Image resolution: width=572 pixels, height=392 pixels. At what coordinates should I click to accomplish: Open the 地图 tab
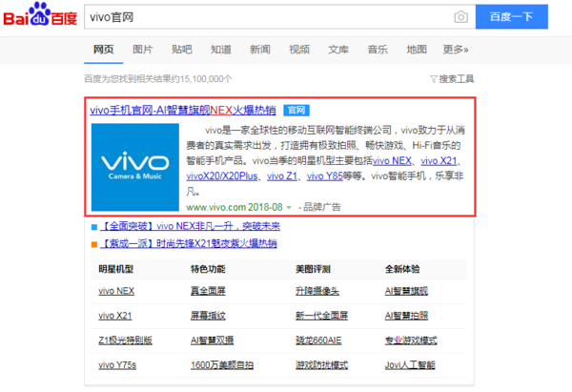click(x=417, y=50)
